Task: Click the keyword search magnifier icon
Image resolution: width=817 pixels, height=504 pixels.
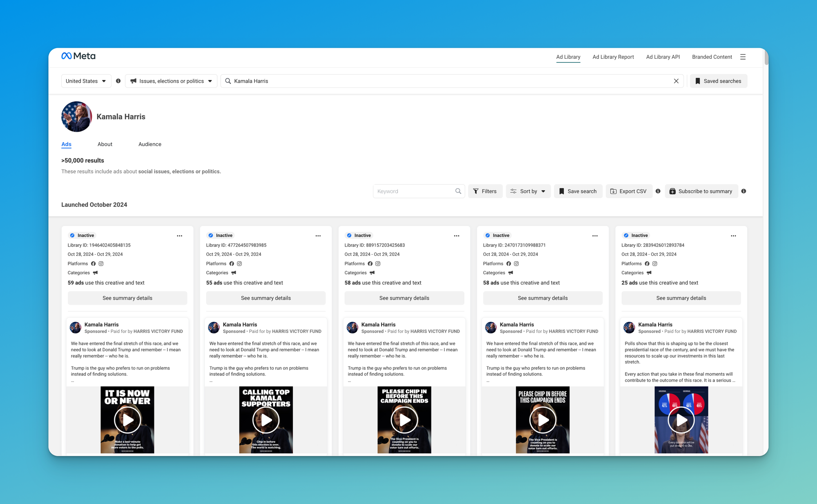Action: (x=458, y=191)
